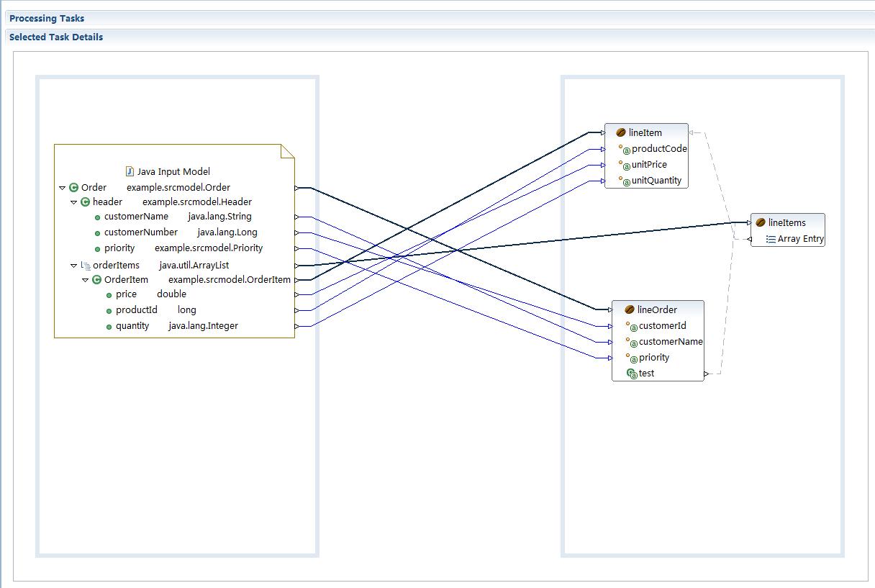This screenshot has width=875, height=588.
Task: Click the OrderItem class icon
Action: tap(96, 280)
